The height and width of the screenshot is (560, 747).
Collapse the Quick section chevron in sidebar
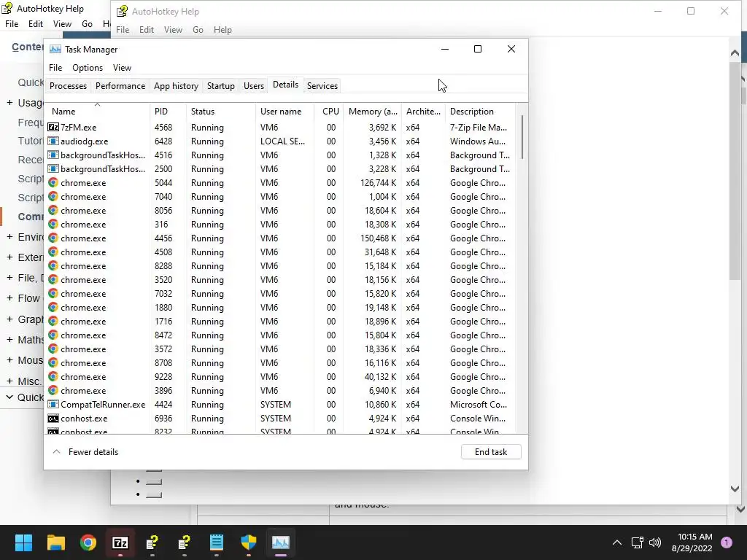[9, 397]
